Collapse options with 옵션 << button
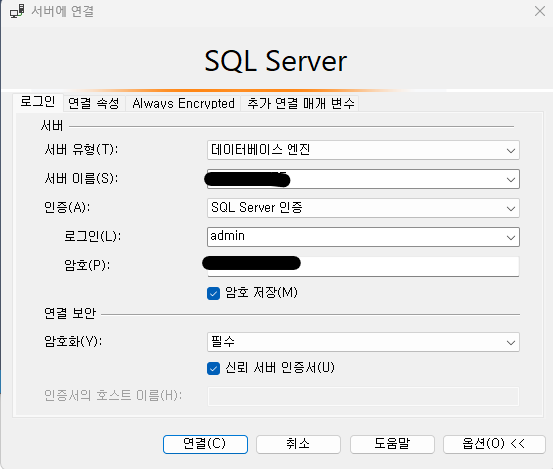553x469 pixels. point(494,444)
